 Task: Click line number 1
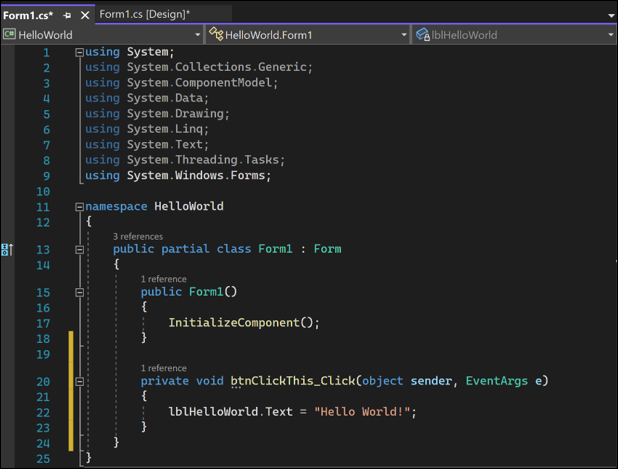click(x=47, y=52)
